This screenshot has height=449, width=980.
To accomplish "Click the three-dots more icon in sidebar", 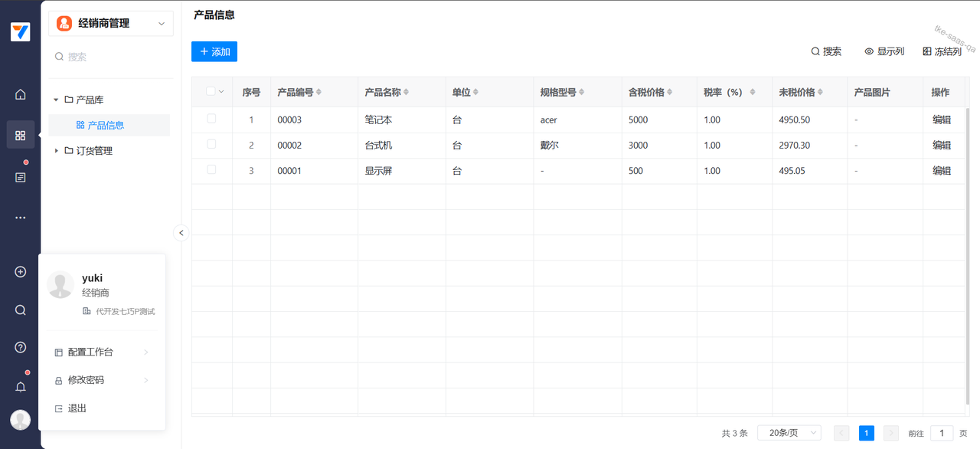I will pos(21,218).
